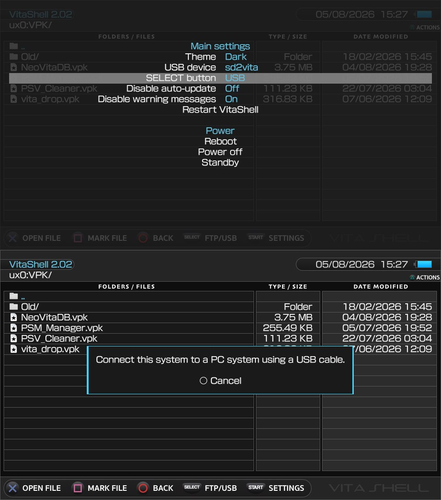The width and height of the screenshot is (441, 500).
Task: Click SETTINGS label in lower bar
Action: pyautogui.click(x=286, y=488)
